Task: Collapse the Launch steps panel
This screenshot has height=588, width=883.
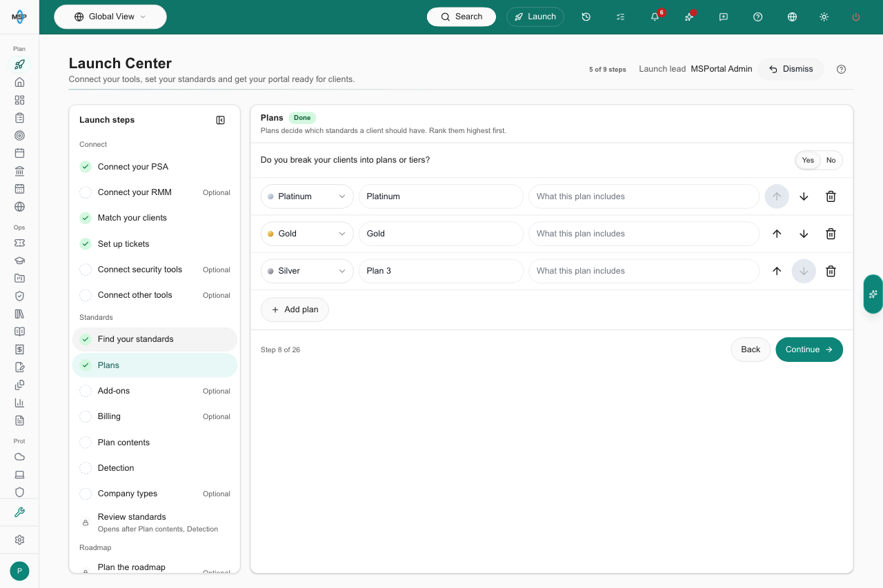Action: point(221,120)
